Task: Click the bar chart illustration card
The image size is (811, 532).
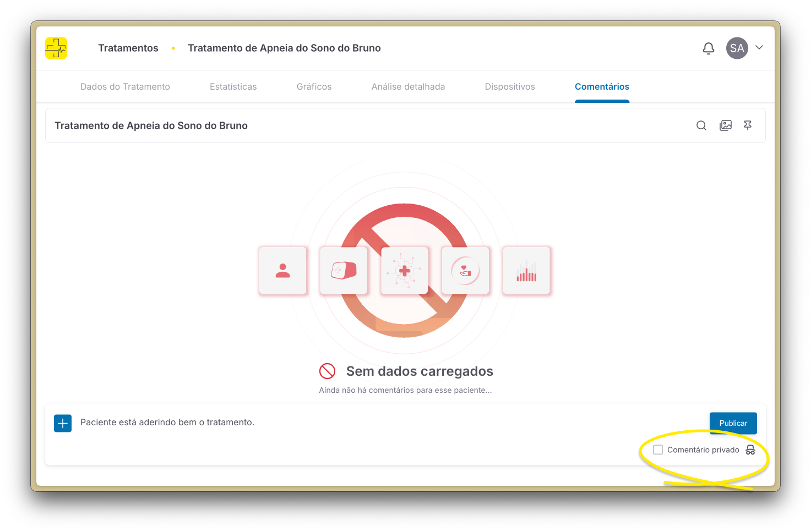Action: 526,271
